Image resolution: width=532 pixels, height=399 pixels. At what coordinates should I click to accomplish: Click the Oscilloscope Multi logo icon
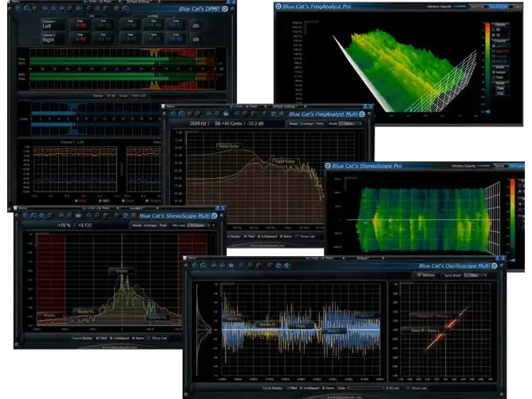tap(495, 266)
